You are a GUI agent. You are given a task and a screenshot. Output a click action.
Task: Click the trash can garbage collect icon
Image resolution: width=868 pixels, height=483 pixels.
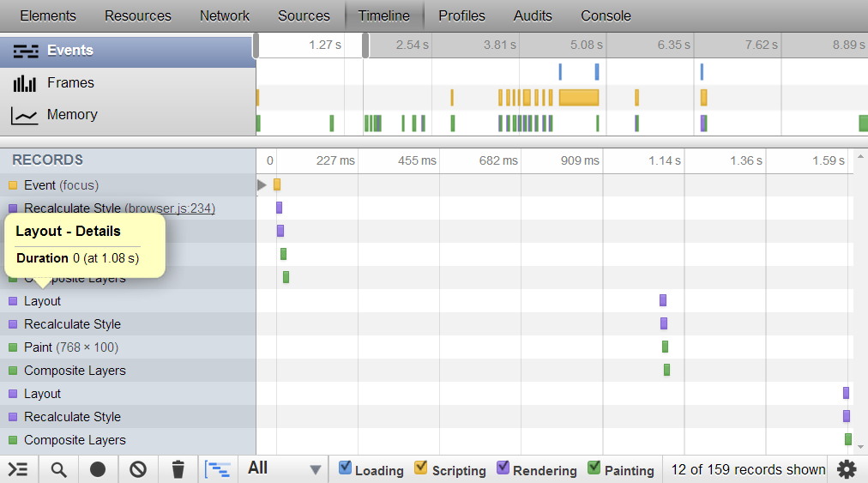[178, 469]
